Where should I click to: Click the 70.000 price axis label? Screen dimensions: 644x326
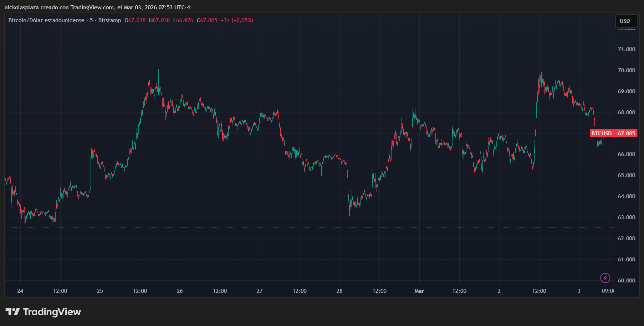point(626,70)
